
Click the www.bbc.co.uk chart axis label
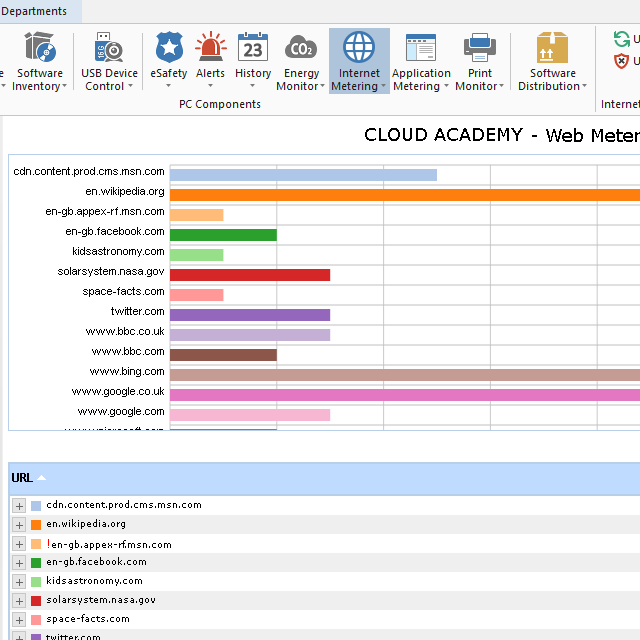click(x=125, y=331)
